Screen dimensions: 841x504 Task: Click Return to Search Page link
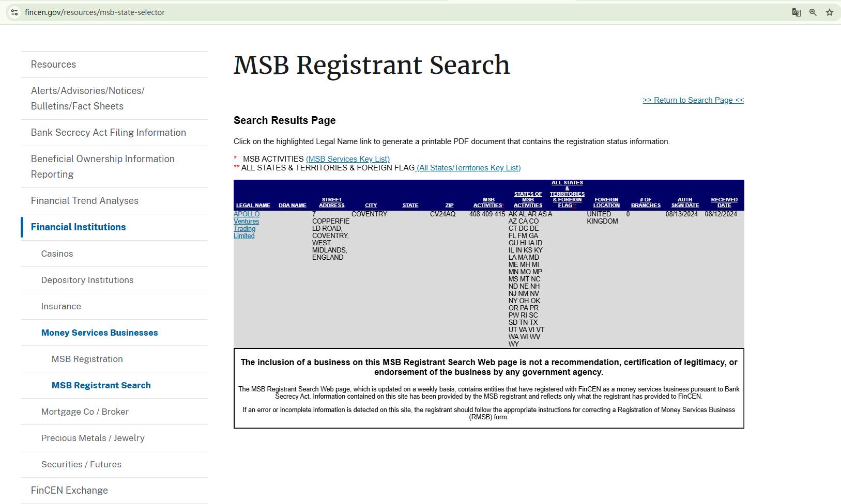(693, 100)
